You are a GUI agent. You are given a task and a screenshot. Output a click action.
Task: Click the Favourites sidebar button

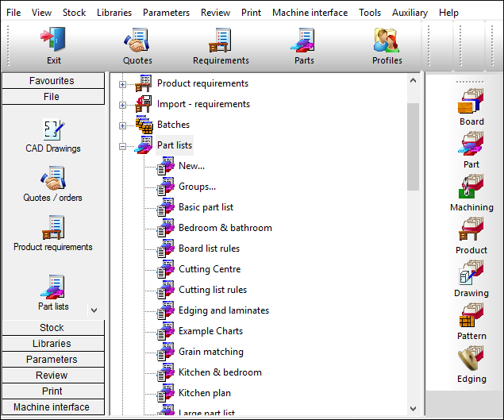[53, 80]
